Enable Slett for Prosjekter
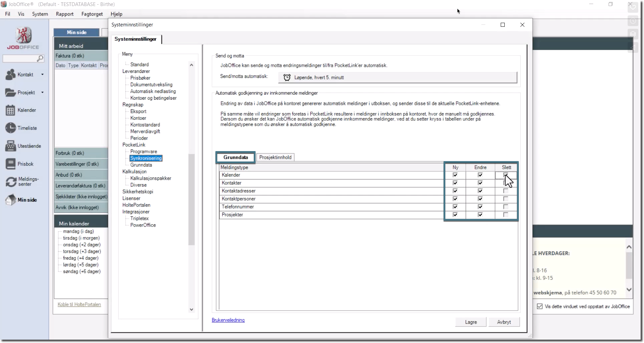This screenshot has width=644, height=343. pos(505,215)
